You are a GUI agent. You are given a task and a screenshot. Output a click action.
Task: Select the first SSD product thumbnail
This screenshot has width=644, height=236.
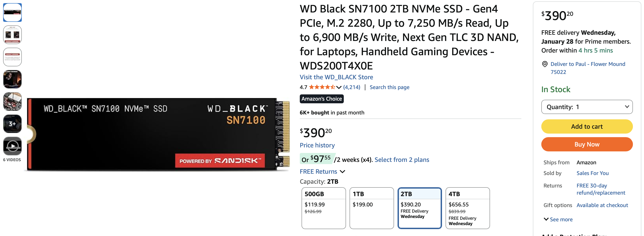pyautogui.click(x=12, y=12)
